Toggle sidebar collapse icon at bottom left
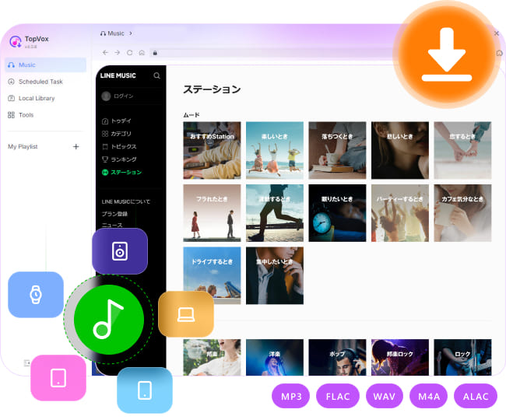This screenshot has height=420, width=506. 26,363
